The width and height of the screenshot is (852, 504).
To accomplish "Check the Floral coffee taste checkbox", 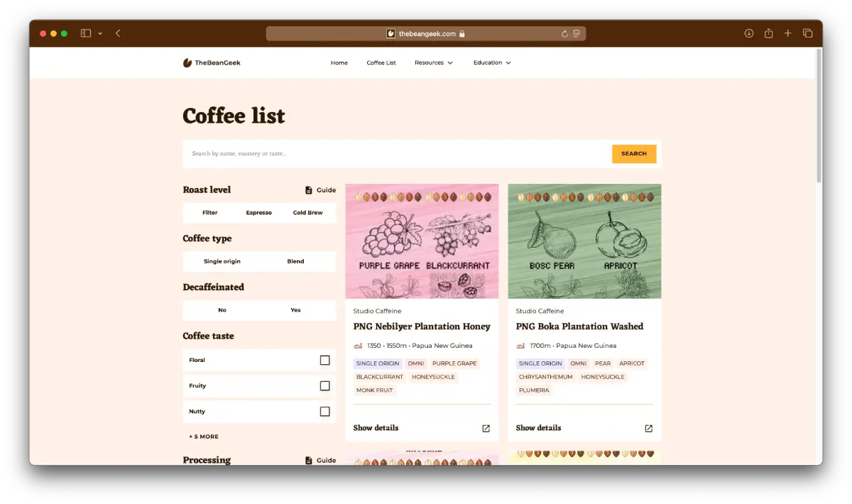I will (x=324, y=360).
